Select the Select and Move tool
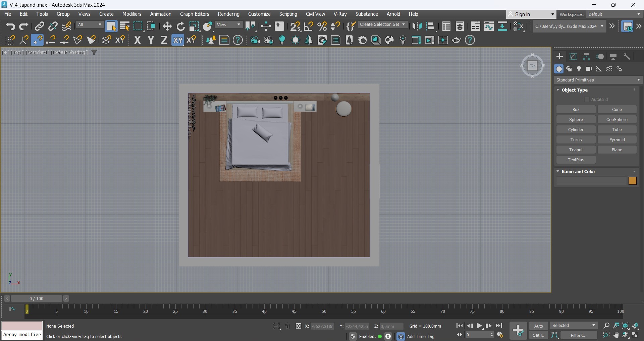644x341 pixels. pos(167,26)
